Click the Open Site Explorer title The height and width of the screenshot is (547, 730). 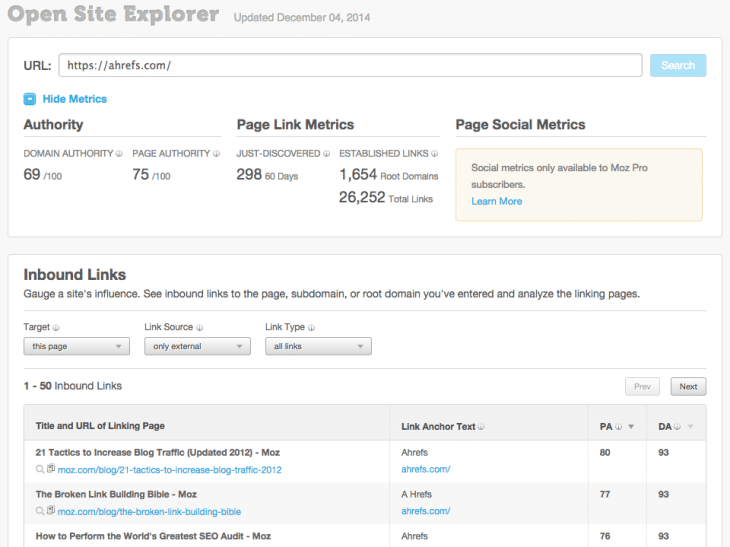[x=113, y=14]
